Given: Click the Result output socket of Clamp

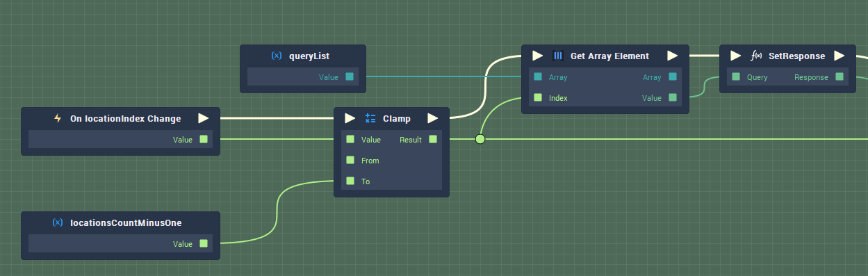Looking at the screenshot, I should coord(433,140).
